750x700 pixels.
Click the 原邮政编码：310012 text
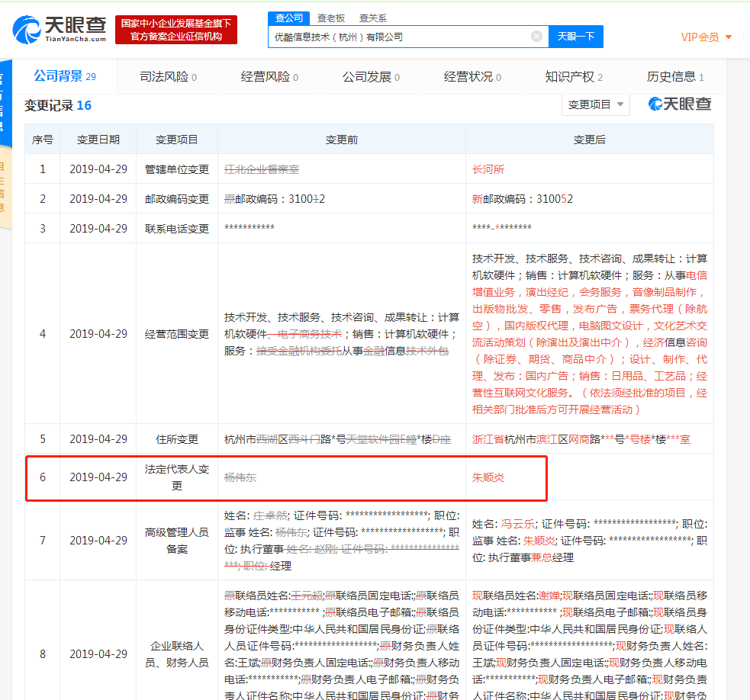[x=275, y=199]
